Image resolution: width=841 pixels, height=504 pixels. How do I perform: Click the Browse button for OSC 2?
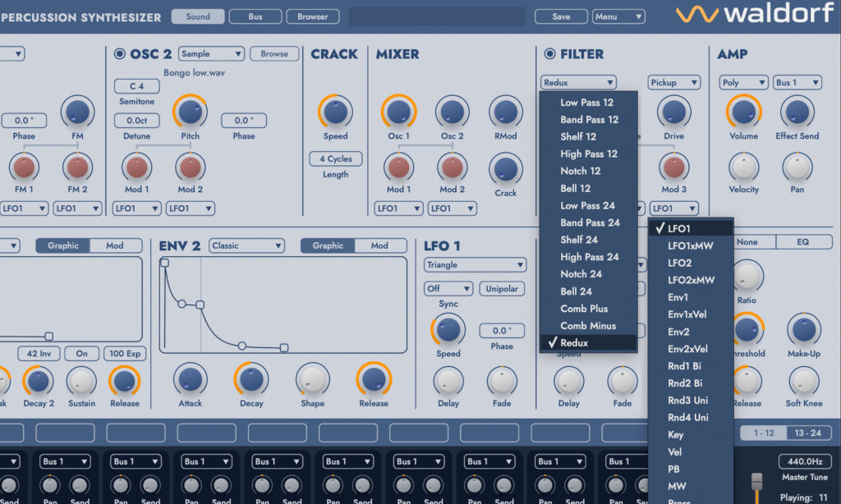tap(274, 54)
